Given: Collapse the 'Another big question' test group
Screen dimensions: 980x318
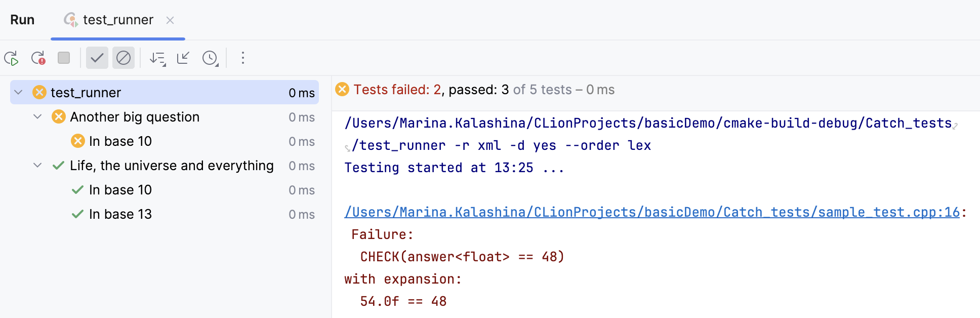Looking at the screenshot, I should [x=36, y=116].
